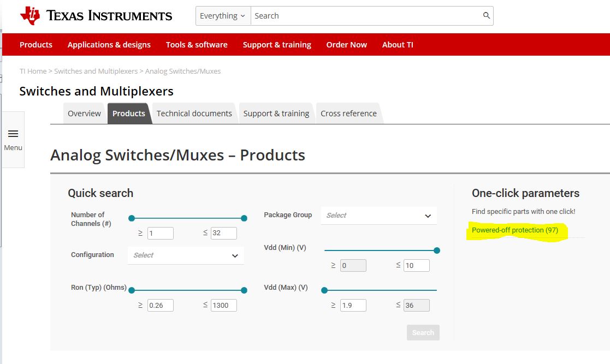The width and height of the screenshot is (610, 364).
Task: Click the search magnifier icon
Action: 486,16
